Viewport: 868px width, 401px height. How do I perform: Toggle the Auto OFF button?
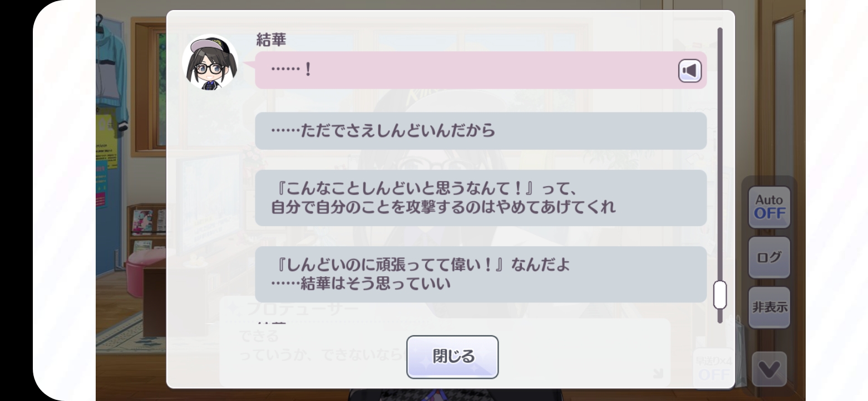coord(769,207)
